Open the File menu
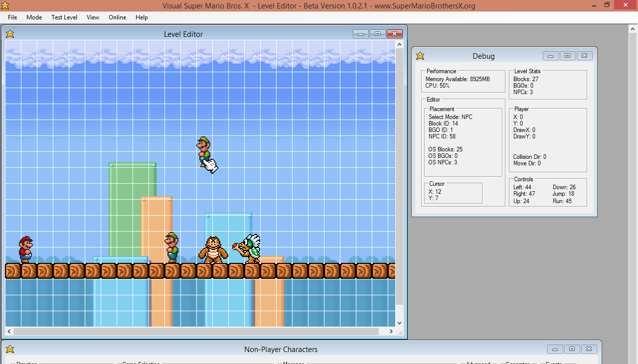638x364 pixels. pos(12,17)
